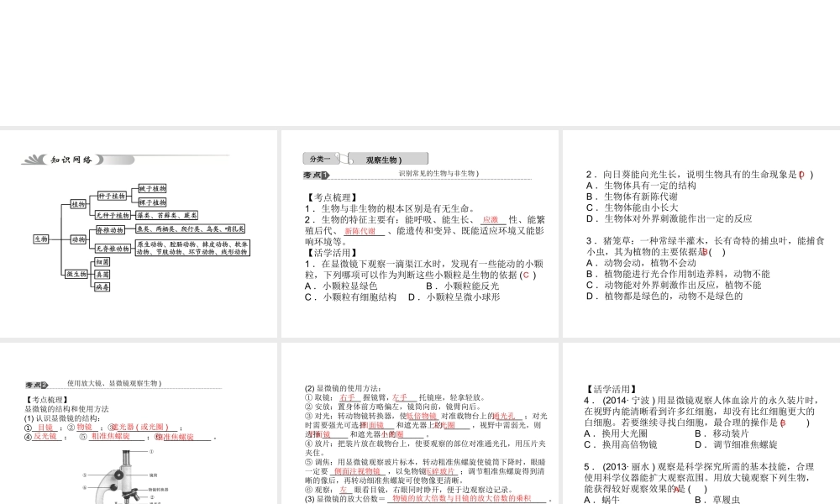Click the red answer 粗准焦螺旋
Image resolution: width=840 pixels, height=504 pixels.
point(110,437)
